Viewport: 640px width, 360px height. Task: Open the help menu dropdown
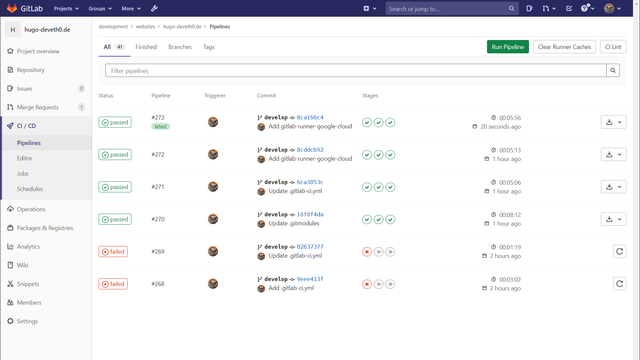(x=587, y=8)
